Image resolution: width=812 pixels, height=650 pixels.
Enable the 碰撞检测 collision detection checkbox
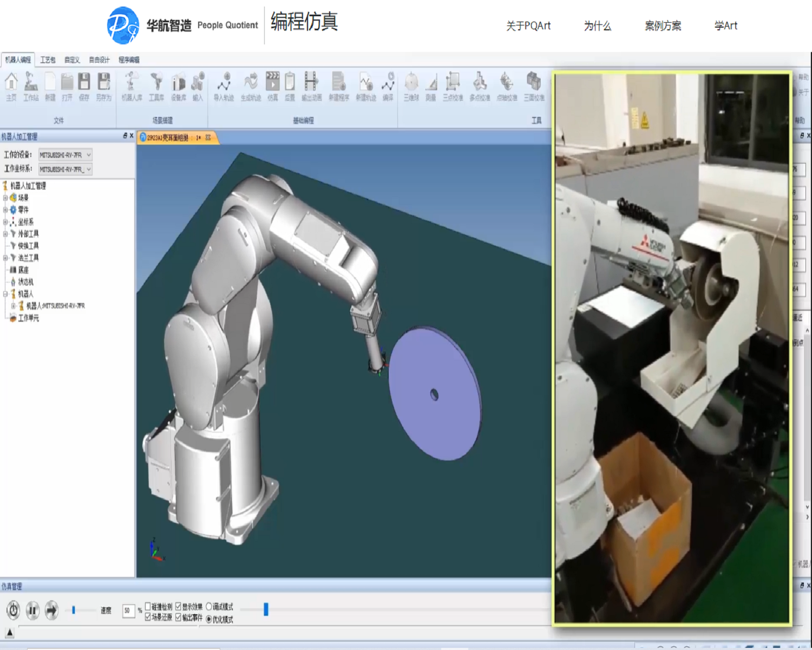point(148,606)
